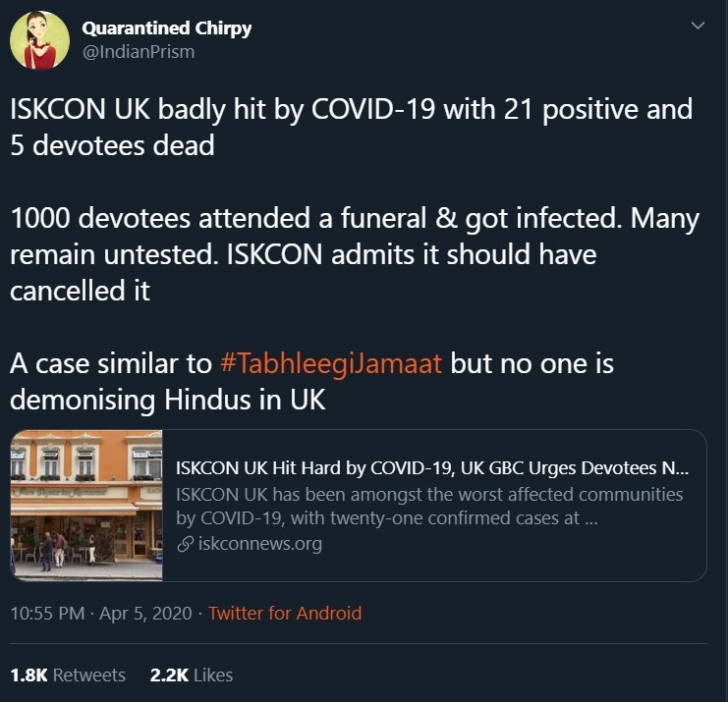This screenshot has width=728, height=702.
Task: Click the article preview description text
Action: click(429, 506)
